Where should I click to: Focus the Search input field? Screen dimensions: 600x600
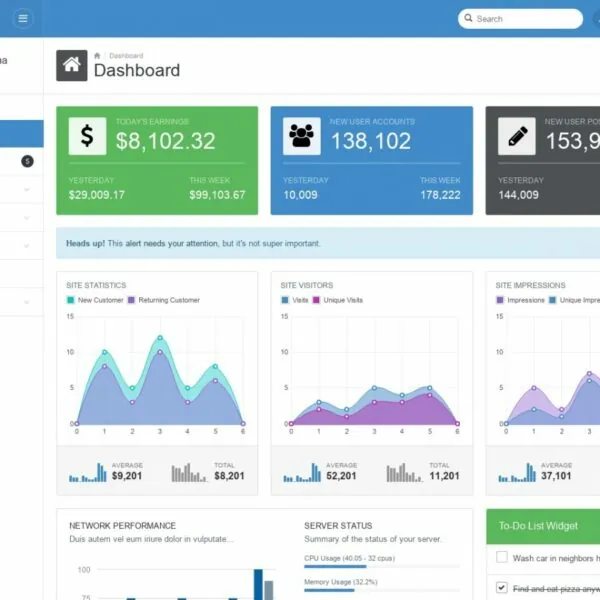pos(520,18)
